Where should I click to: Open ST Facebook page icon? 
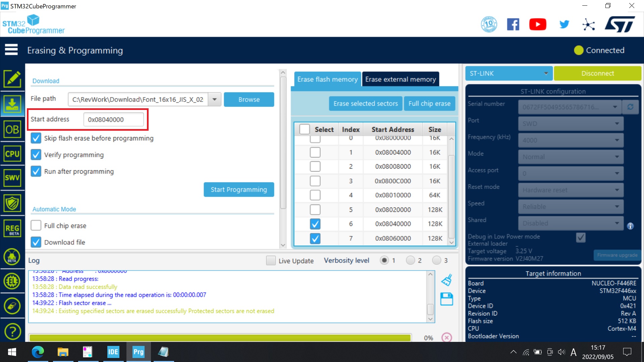[513, 24]
